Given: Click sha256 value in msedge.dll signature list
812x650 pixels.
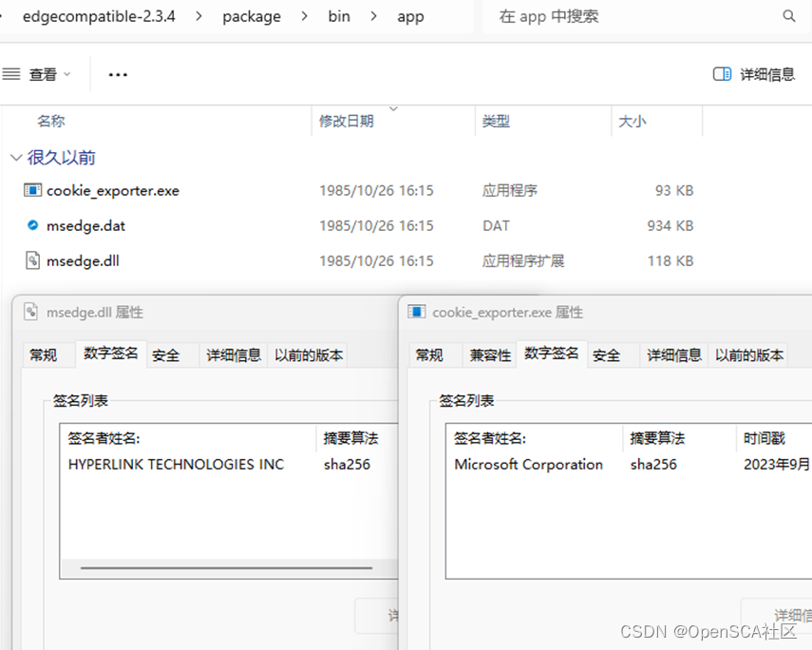Looking at the screenshot, I should click(x=347, y=464).
